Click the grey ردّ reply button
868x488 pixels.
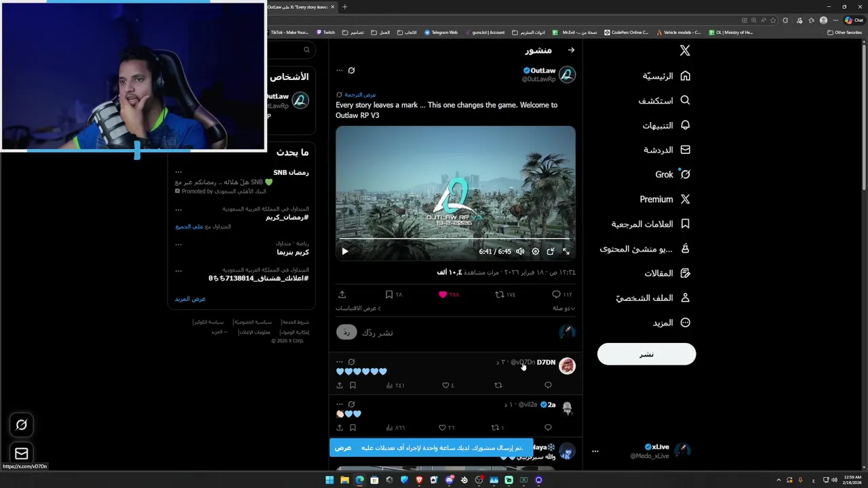coord(346,332)
